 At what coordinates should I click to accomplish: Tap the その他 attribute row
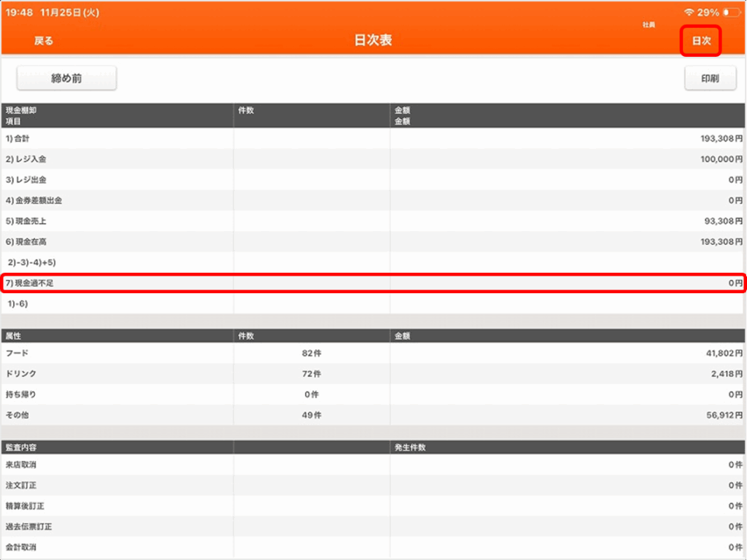pyautogui.click(x=373, y=415)
